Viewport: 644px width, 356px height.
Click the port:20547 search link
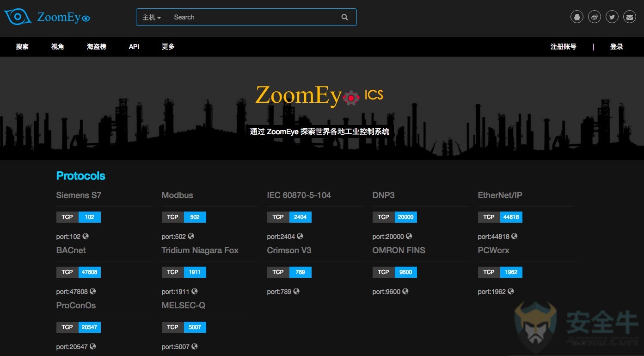click(x=72, y=347)
